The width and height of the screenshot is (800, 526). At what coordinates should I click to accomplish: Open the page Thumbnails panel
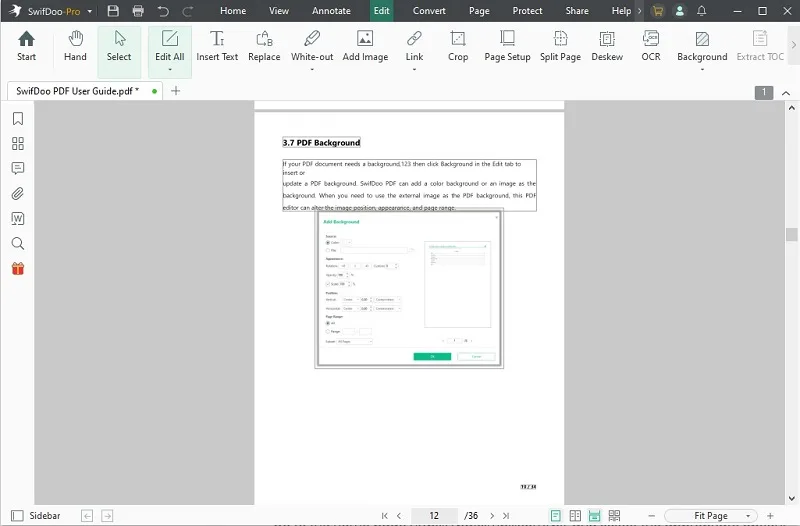[x=18, y=144]
